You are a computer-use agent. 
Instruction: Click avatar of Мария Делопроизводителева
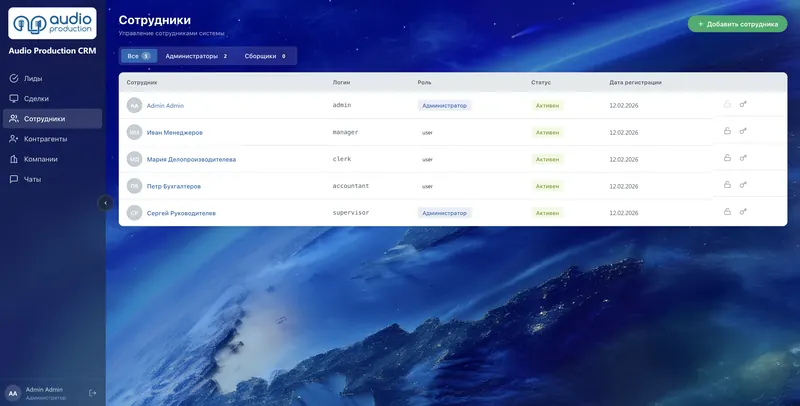pos(134,159)
